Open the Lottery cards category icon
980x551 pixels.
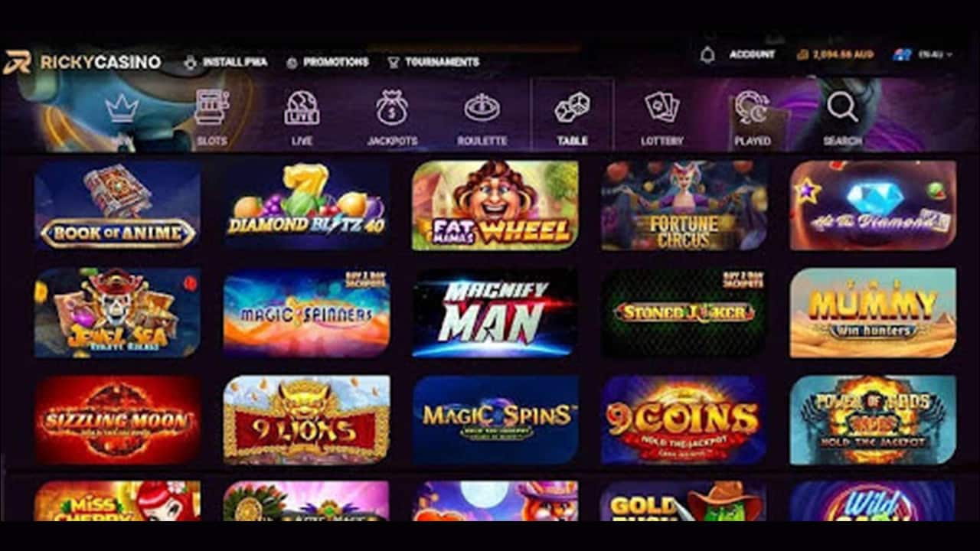point(661,107)
